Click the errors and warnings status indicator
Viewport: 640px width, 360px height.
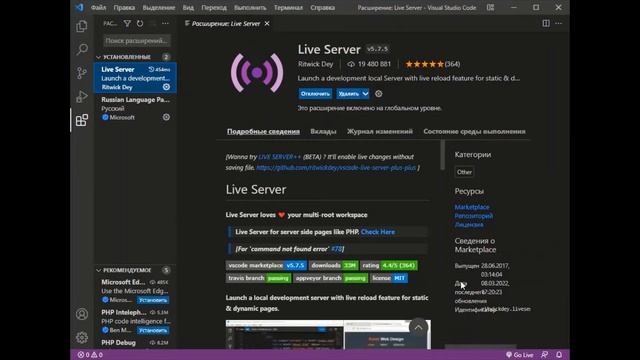[x=90, y=355]
